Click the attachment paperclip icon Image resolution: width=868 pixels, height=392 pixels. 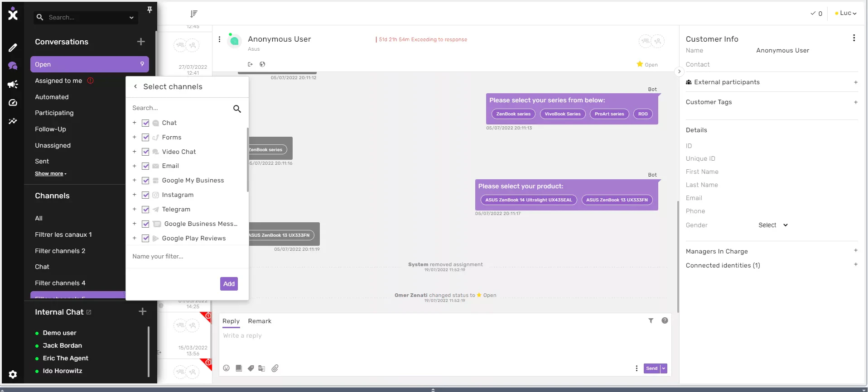[x=275, y=368]
